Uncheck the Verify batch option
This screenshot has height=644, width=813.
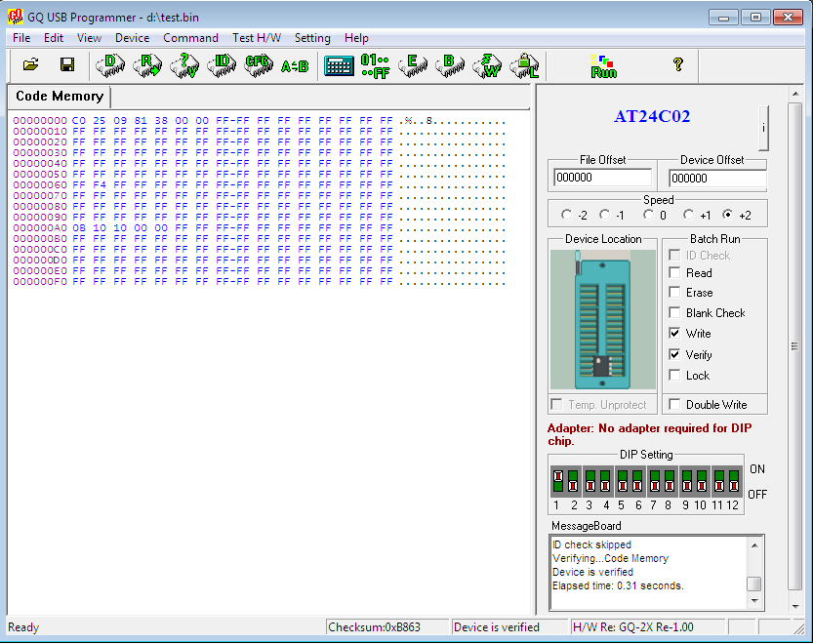coord(674,355)
